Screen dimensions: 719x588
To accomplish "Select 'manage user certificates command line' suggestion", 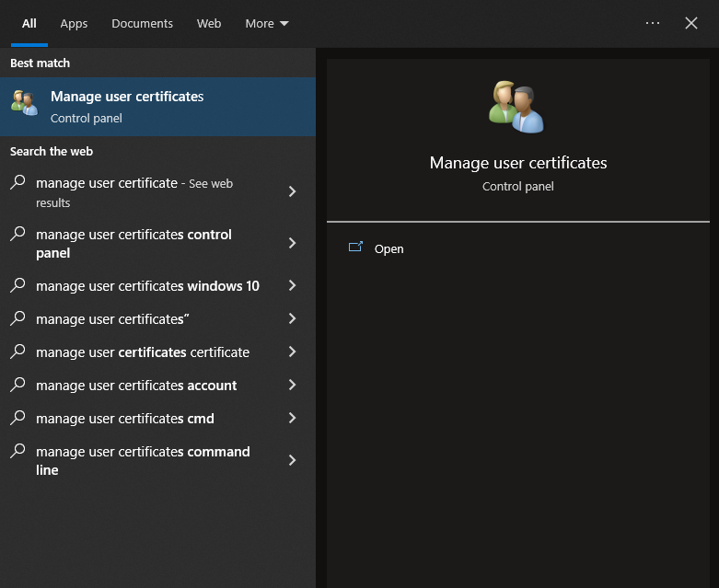I will click(157, 460).
